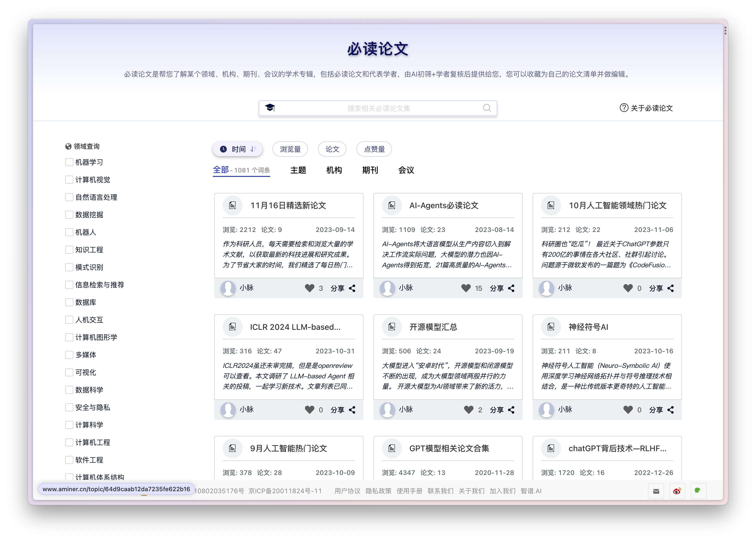The image size is (756, 542).
Task: Tick the 数据库 checkbox
Action: click(69, 302)
